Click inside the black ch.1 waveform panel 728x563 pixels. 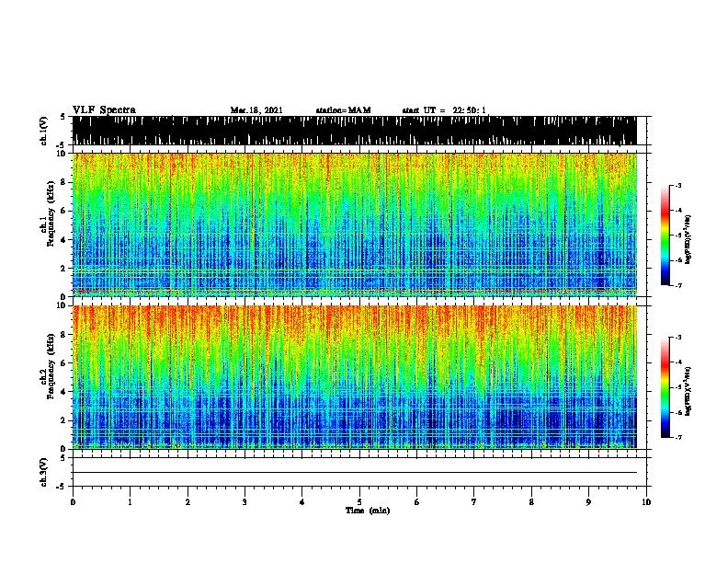[354, 131]
